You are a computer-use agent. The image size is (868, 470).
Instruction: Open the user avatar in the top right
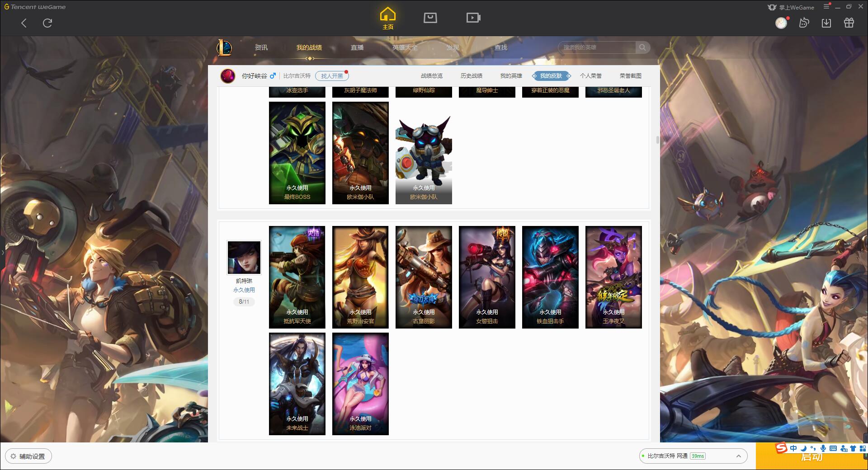[x=781, y=23]
